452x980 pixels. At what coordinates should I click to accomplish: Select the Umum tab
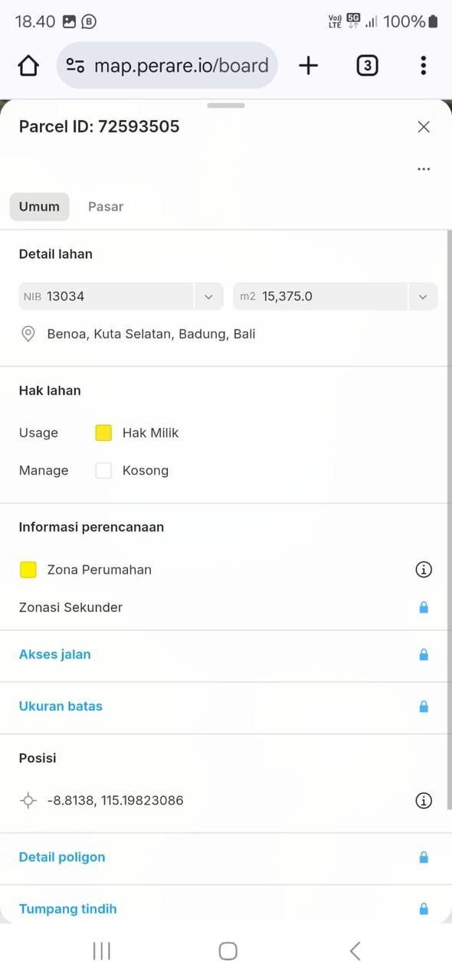coord(39,207)
